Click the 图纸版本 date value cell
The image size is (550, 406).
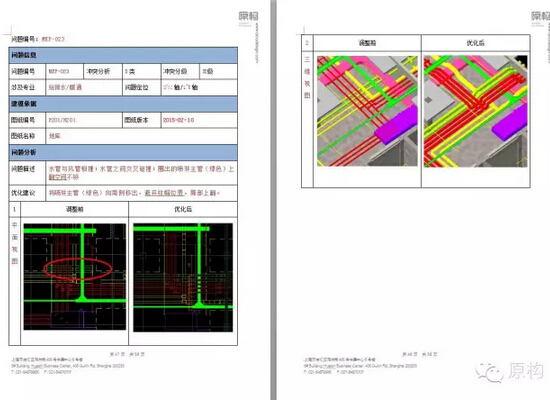coord(199,120)
